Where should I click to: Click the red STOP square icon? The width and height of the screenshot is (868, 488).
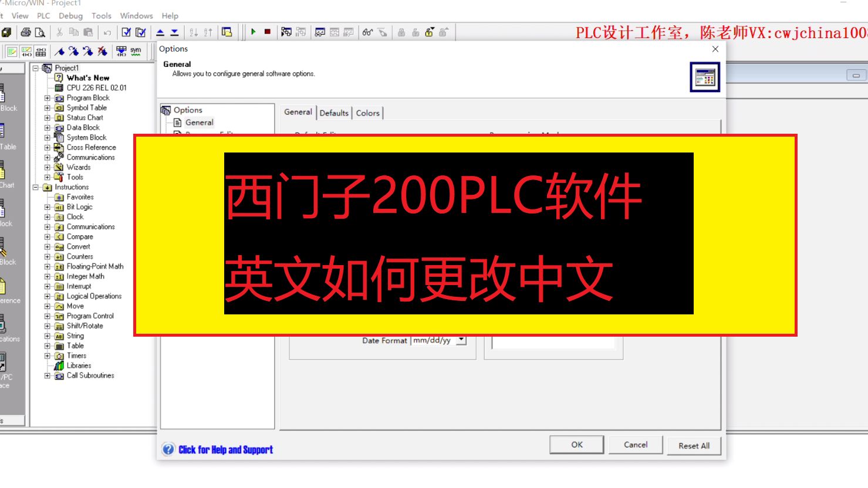(x=268, y=32)
